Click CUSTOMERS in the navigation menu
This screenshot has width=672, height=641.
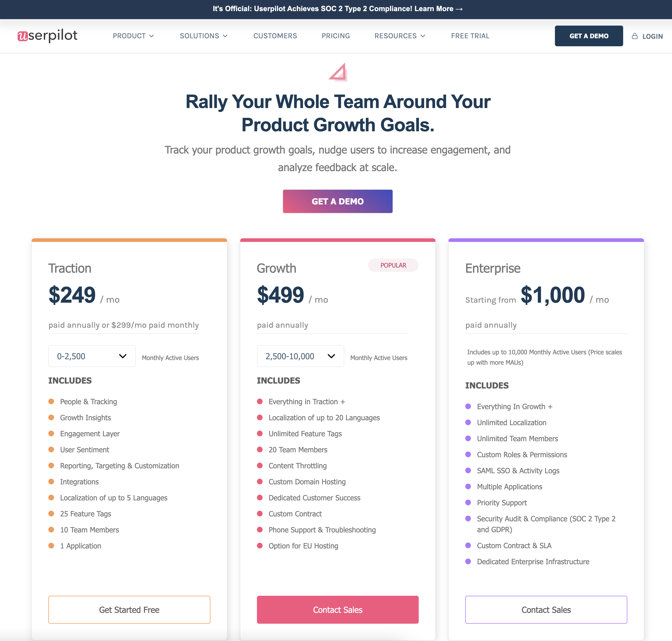click(x=275, y=35)
